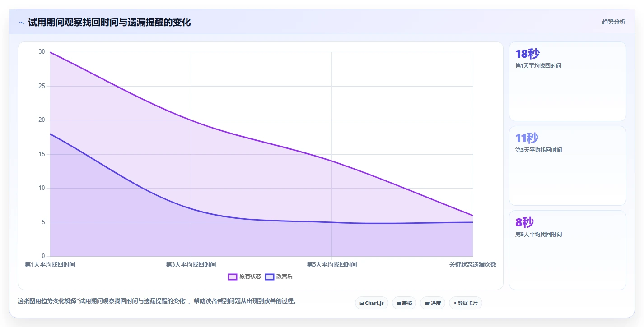Click the 进度 tag icon
The image size is (644, 327).
tap(427, 304)
